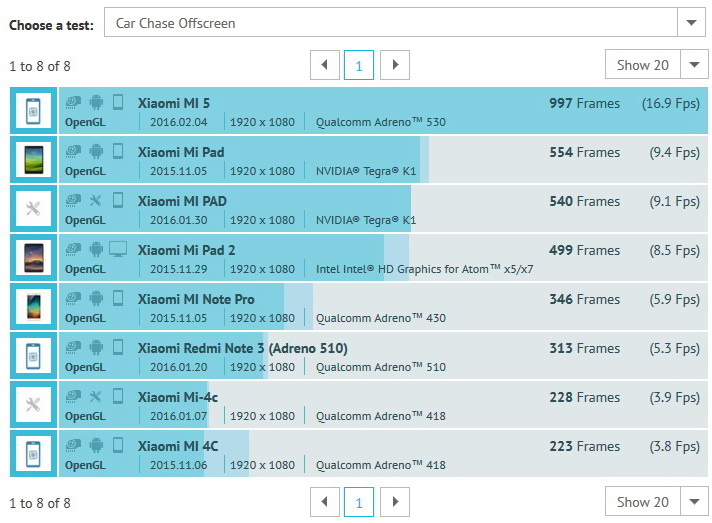
Task: Open Xiaomi Mi Pad 2 thumbnail
Action: [x=33, y=257]
